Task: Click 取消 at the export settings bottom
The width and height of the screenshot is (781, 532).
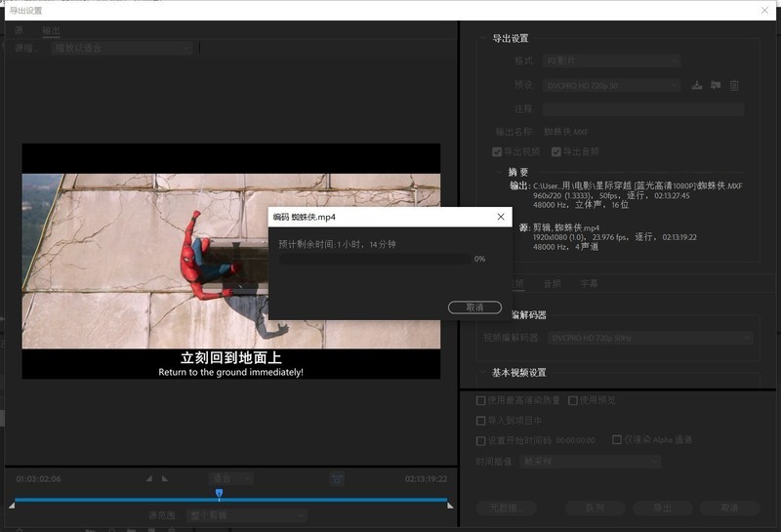Action: [x=729, y=509]
